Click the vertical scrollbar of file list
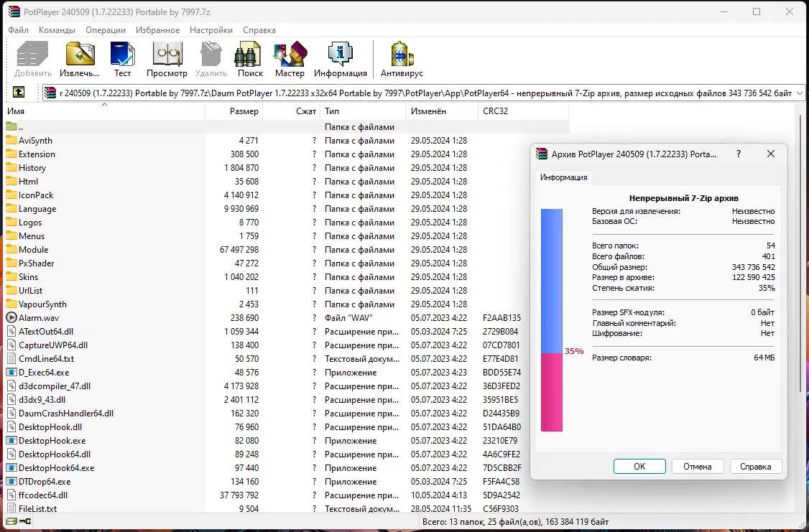Viewport: 809px width, 532px height. [x=801, y=248]
